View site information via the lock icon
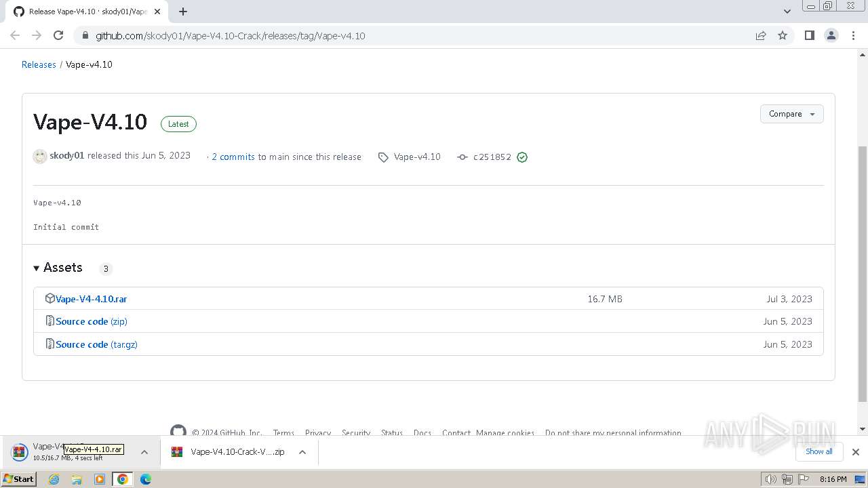 click(x=85, y=35)
